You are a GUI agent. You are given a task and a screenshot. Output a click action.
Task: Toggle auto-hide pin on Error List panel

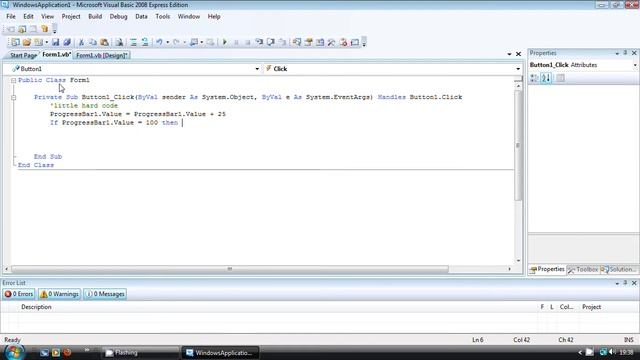[x=625, y=283]
